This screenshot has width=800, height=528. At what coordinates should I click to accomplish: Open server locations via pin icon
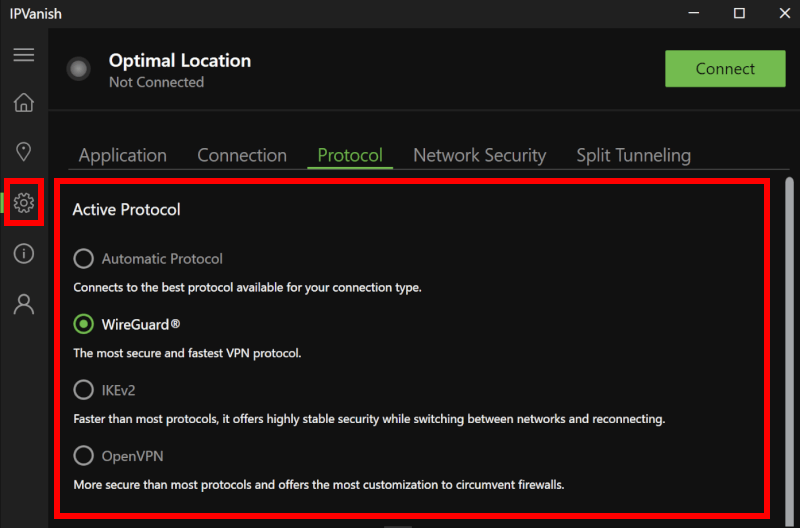23,152
